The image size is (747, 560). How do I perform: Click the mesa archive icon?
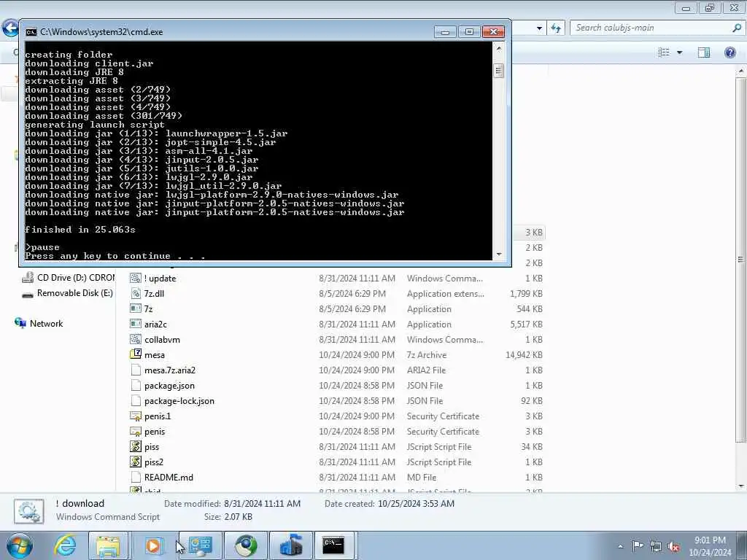135,355
